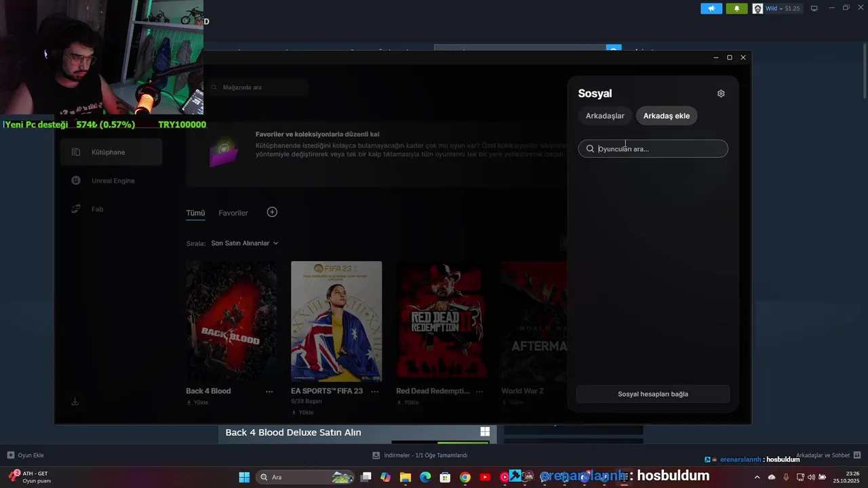Launch Google Chrome from taskbar

click(465, 477)
